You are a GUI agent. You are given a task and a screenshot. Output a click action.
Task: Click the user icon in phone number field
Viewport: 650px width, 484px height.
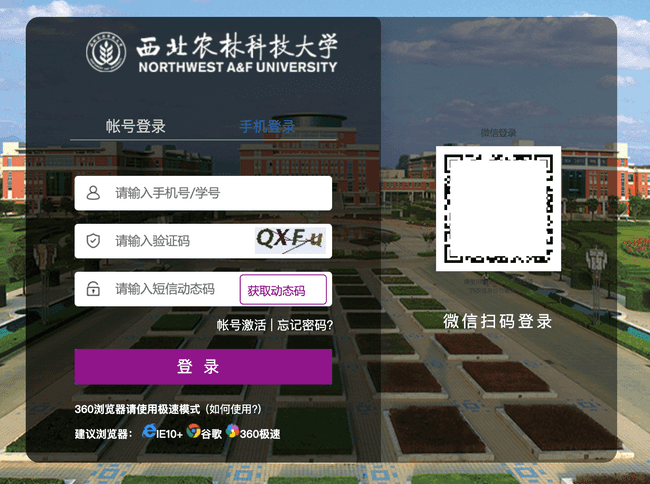93,193
